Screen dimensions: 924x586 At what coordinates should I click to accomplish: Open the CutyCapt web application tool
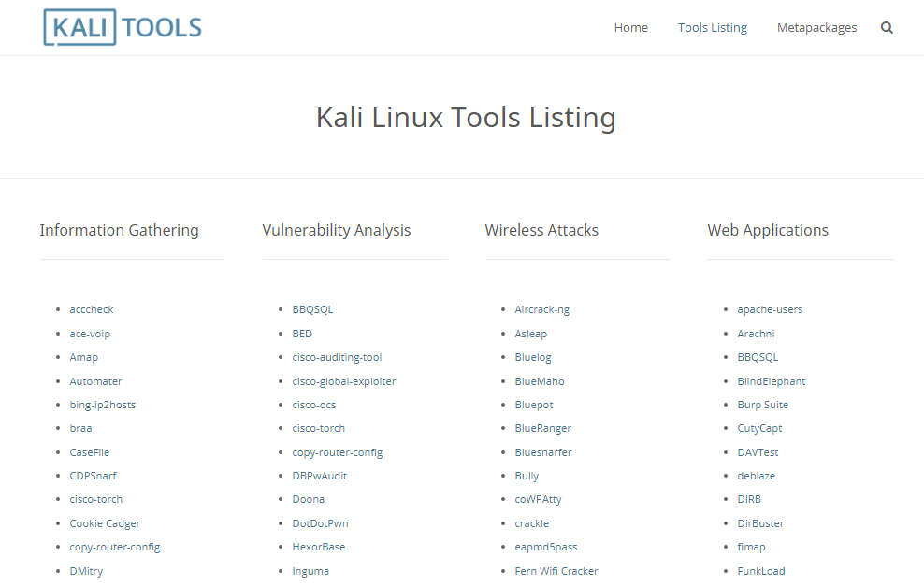point(759,427)
